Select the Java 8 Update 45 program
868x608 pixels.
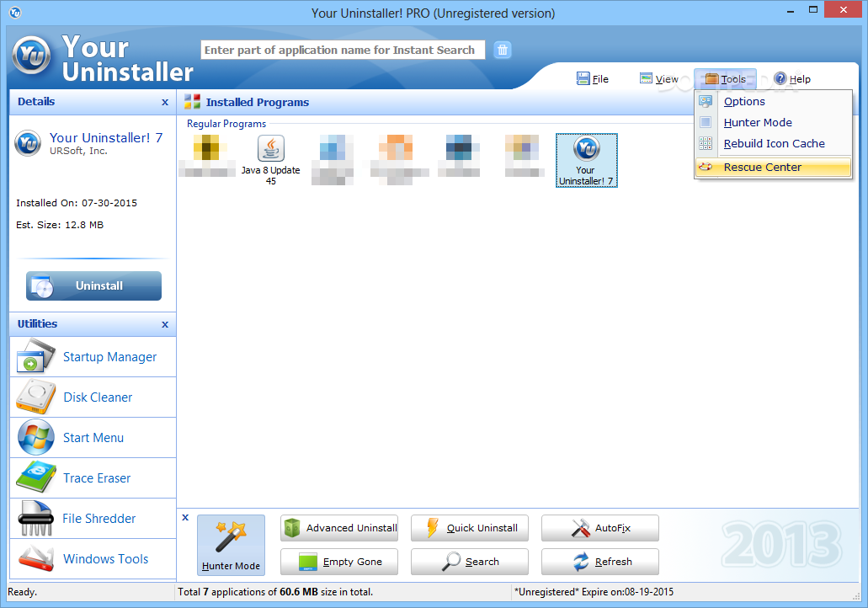point(271,159)
